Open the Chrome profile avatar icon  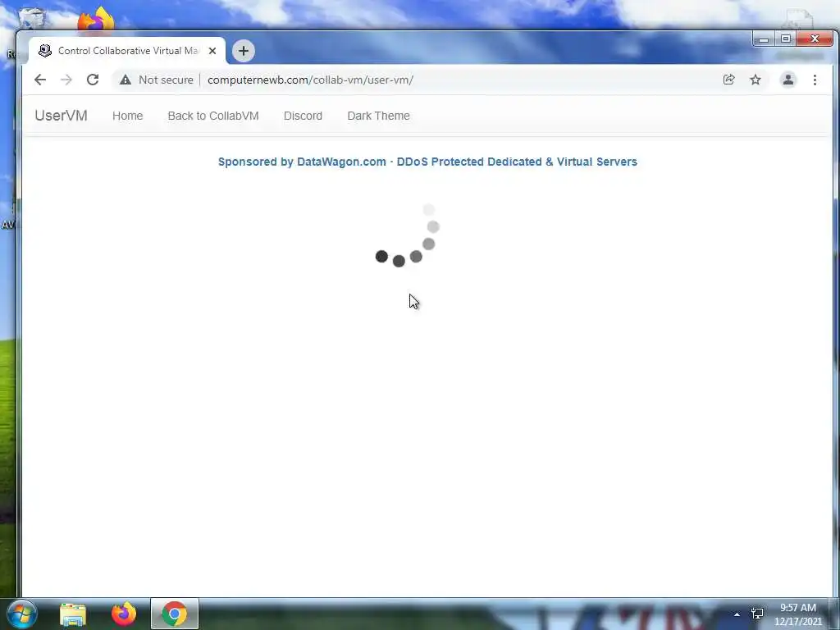[788, 80]
